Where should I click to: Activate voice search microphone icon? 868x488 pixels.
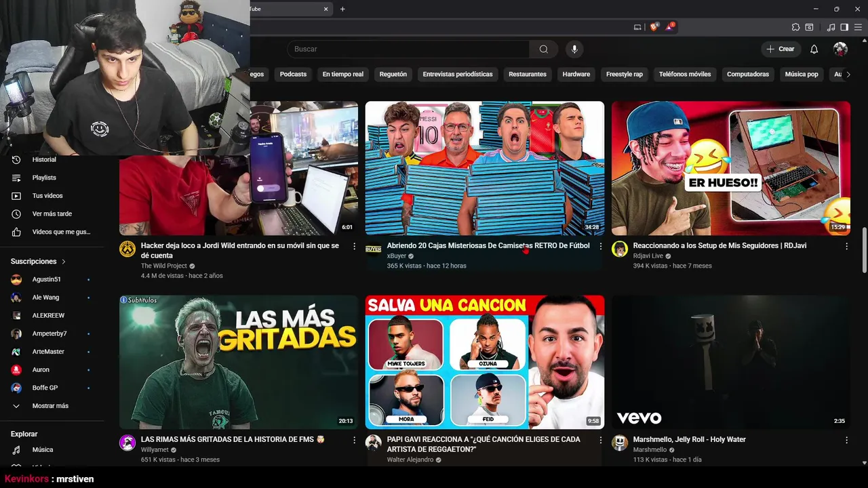[x=574, y=49]
